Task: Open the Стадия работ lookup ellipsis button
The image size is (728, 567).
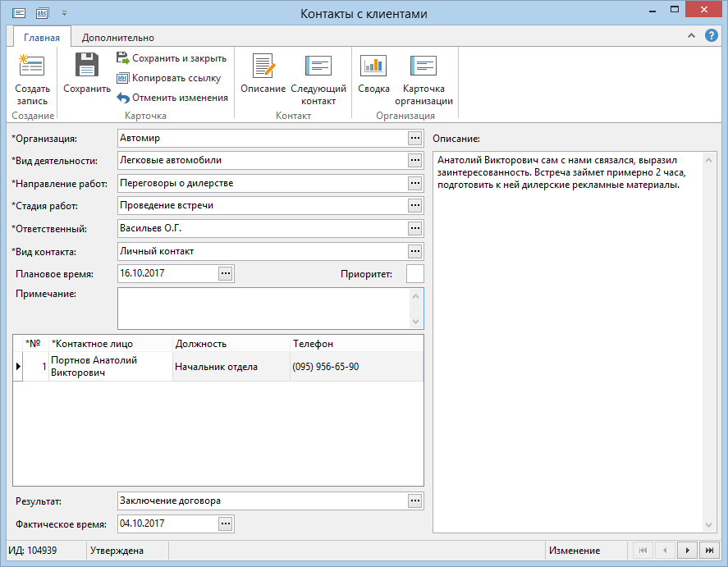Action: click(414, 205)
